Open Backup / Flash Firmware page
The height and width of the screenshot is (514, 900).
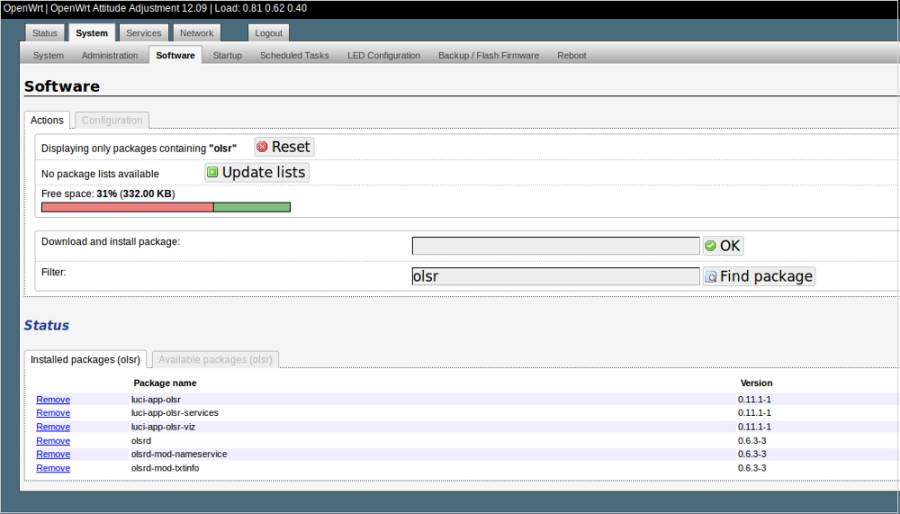[488, 56]
